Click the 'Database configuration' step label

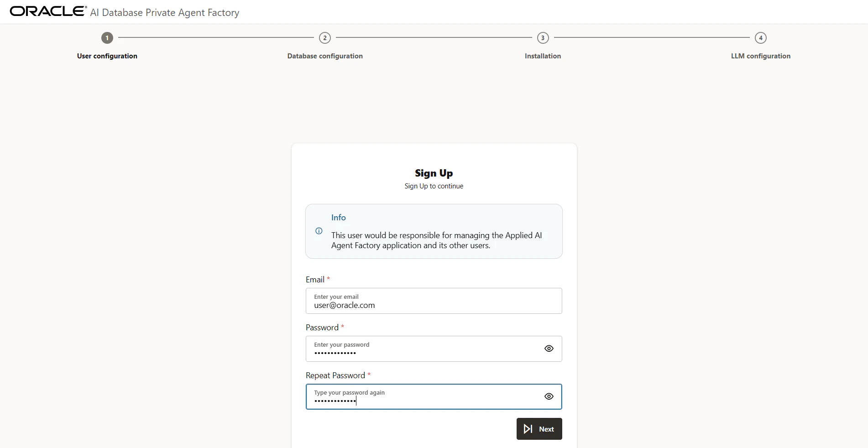tap(325, 56)
